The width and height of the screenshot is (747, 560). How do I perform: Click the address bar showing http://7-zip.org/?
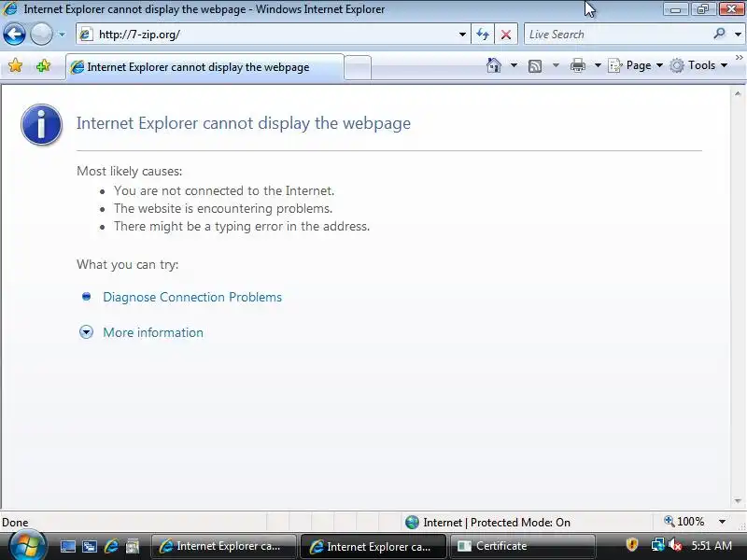coord(273,35)
